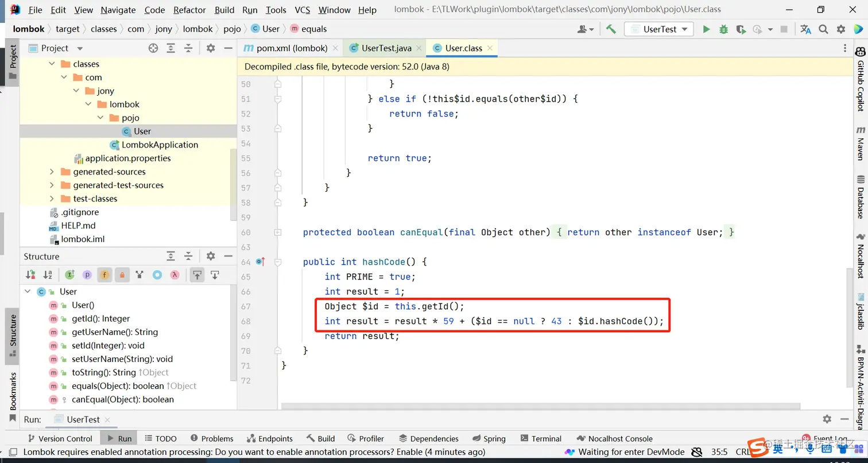
Task: Open GitHub Copilot side panel
Action: click(x=860, y=80)
